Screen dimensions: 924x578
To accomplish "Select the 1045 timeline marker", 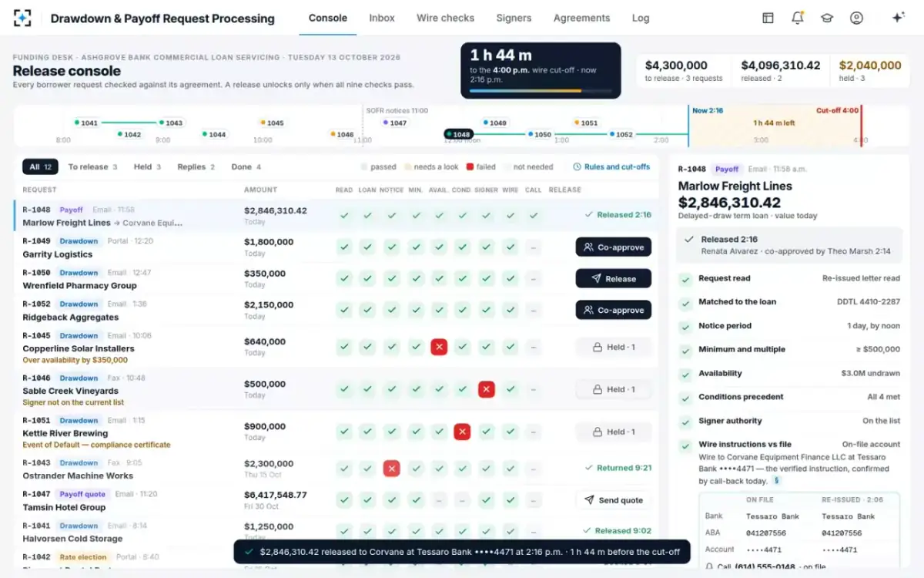I will tap(272, 123).
